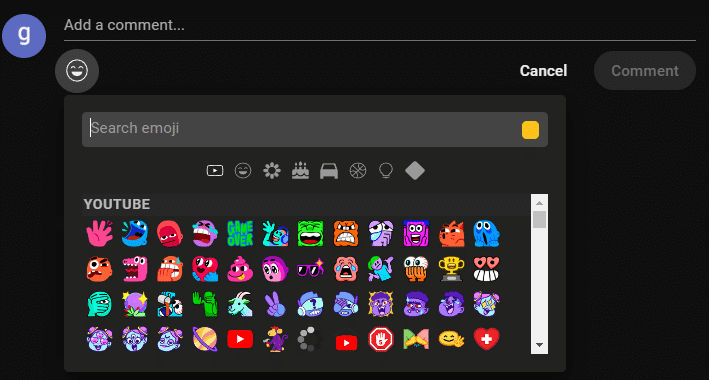Screen dimensions: 709x380
Task: Insert the green laughing square face emoji
Action: pos(311,233)
